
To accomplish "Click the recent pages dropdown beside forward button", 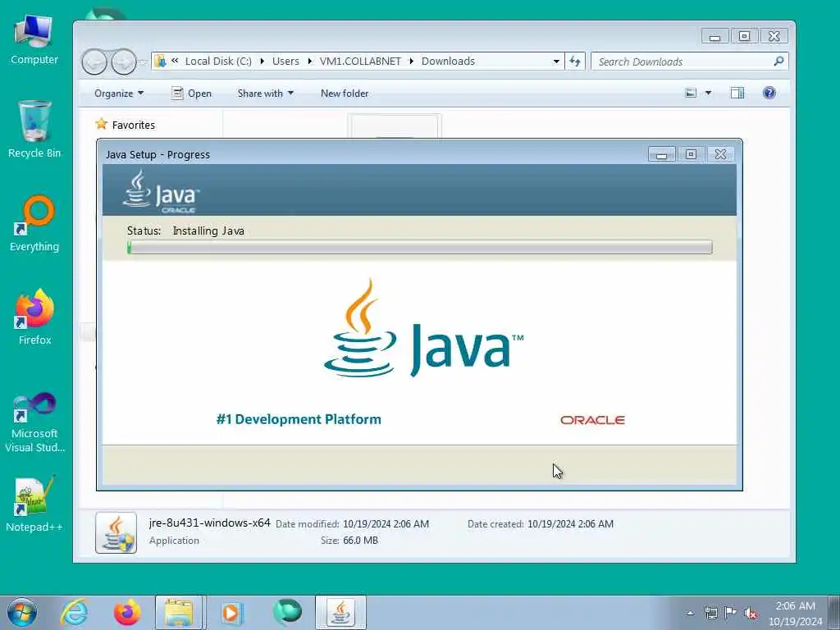I will 144,62.
